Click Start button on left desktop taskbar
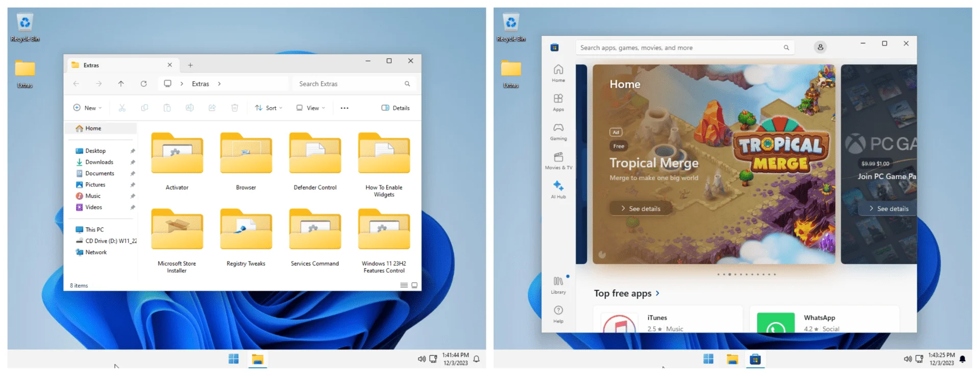980x376 pixels. (234, 359)
